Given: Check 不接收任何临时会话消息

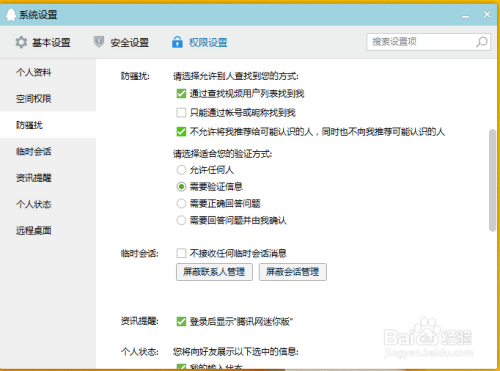Looking at the screenshot, I should click(181, 253).
